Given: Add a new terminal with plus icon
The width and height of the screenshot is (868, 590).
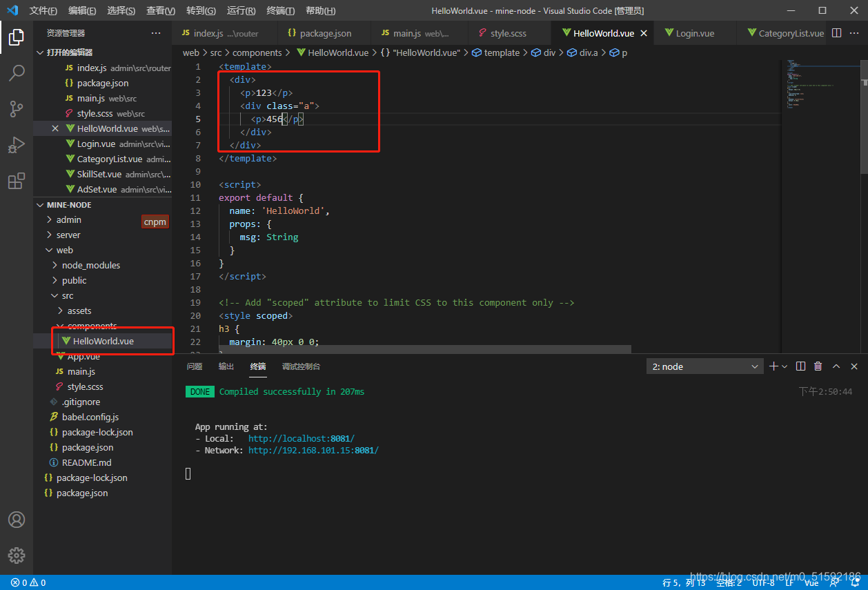Looking at the screenshot, I should pyautogui.click(x=773, y=366).
